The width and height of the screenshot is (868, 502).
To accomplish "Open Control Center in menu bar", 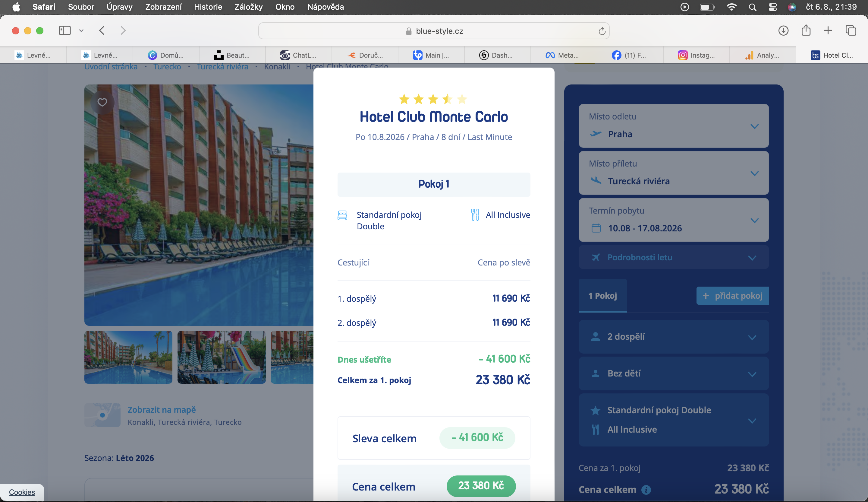I will (772, 7).
